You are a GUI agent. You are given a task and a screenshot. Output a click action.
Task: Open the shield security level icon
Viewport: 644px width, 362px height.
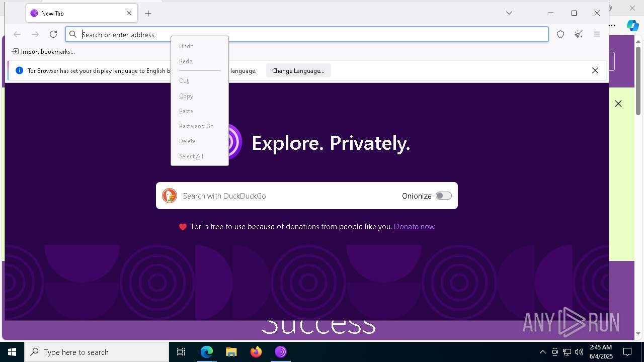click(560, 34)
